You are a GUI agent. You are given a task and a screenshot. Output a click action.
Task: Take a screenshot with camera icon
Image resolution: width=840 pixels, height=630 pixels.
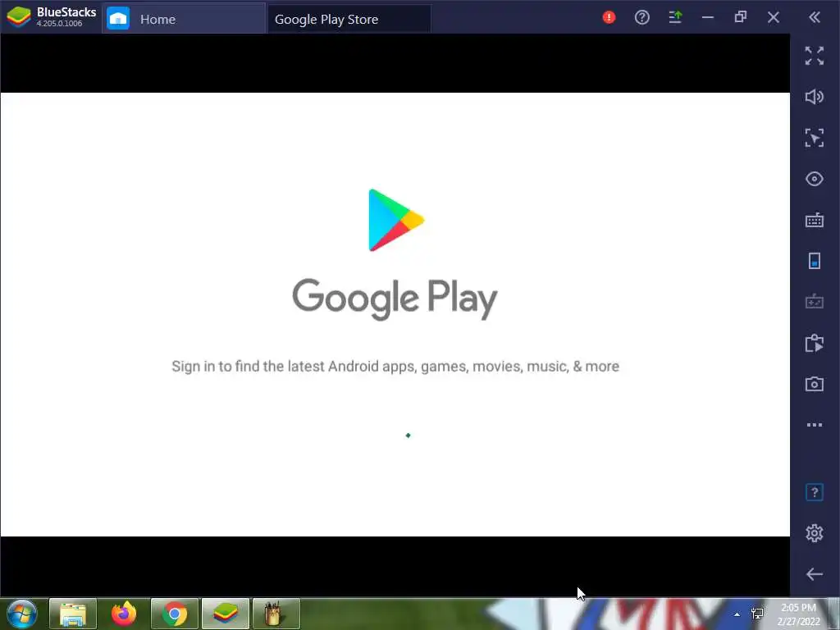pyautogui.click(x=815, y=384)
